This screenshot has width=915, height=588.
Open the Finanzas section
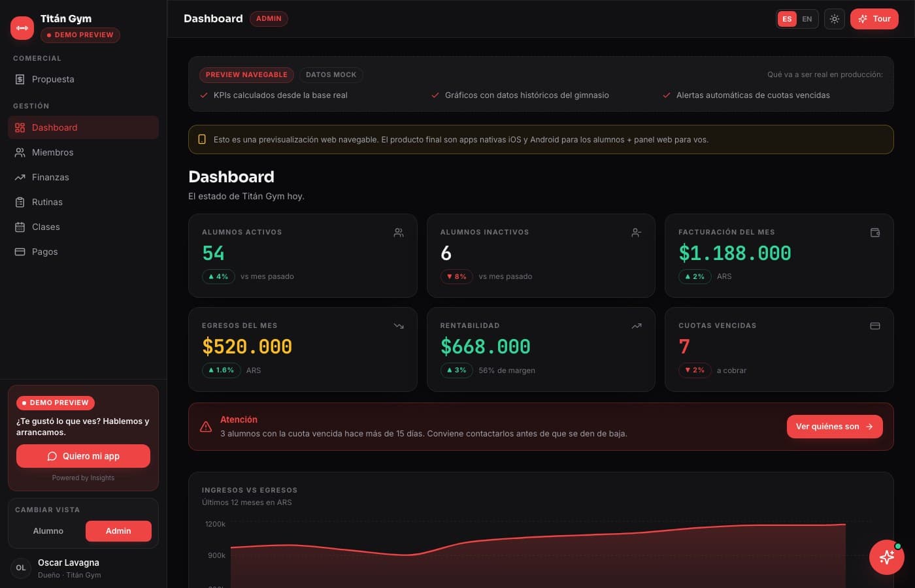click(84, 177)
